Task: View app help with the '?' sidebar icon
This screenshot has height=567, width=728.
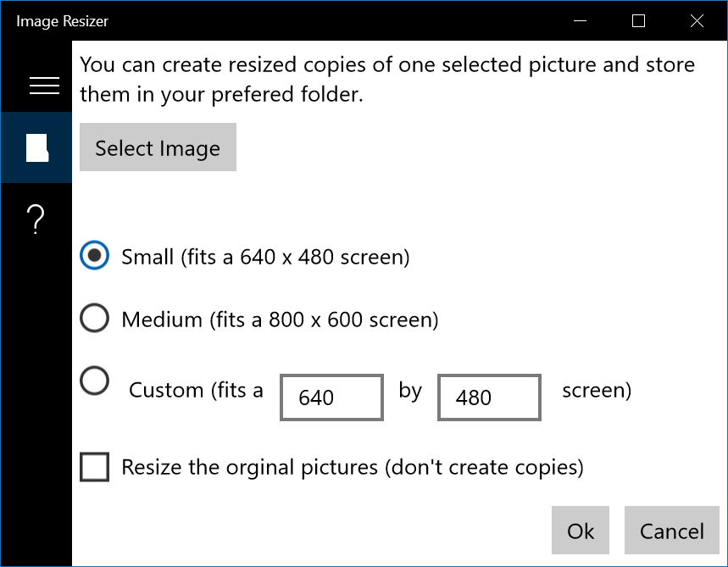Action: (x=36, y=219)
